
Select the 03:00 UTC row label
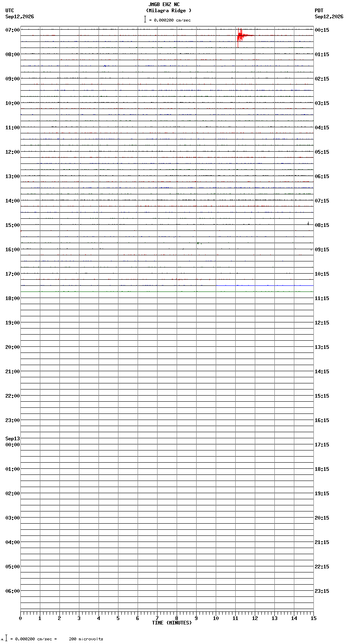(13, 518)
